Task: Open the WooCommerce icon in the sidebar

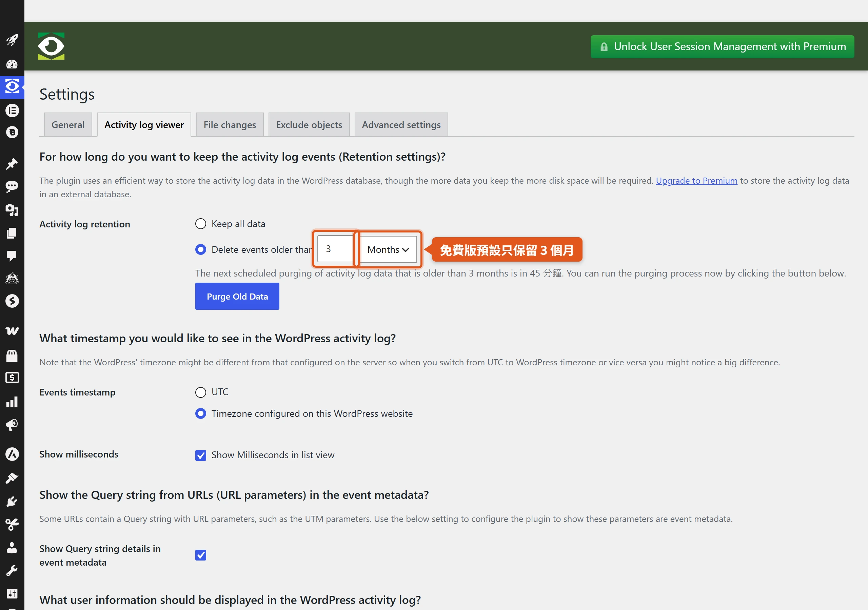Action: 12,331
